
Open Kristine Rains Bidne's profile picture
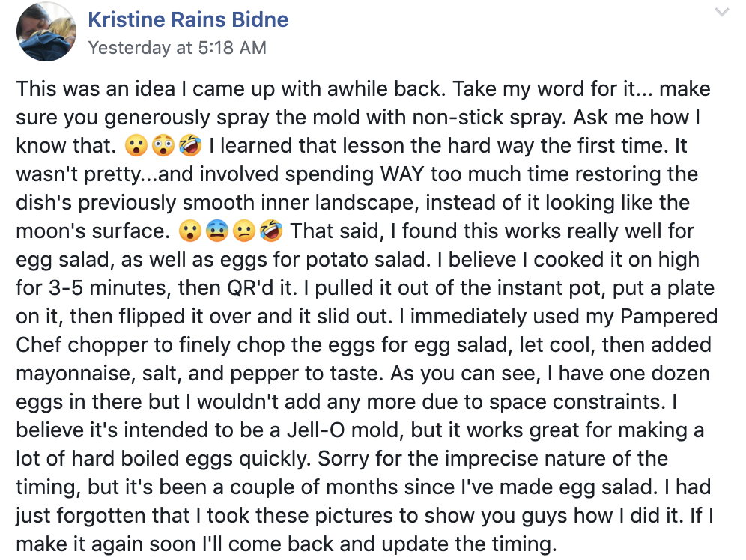click(x=46, y=31)
